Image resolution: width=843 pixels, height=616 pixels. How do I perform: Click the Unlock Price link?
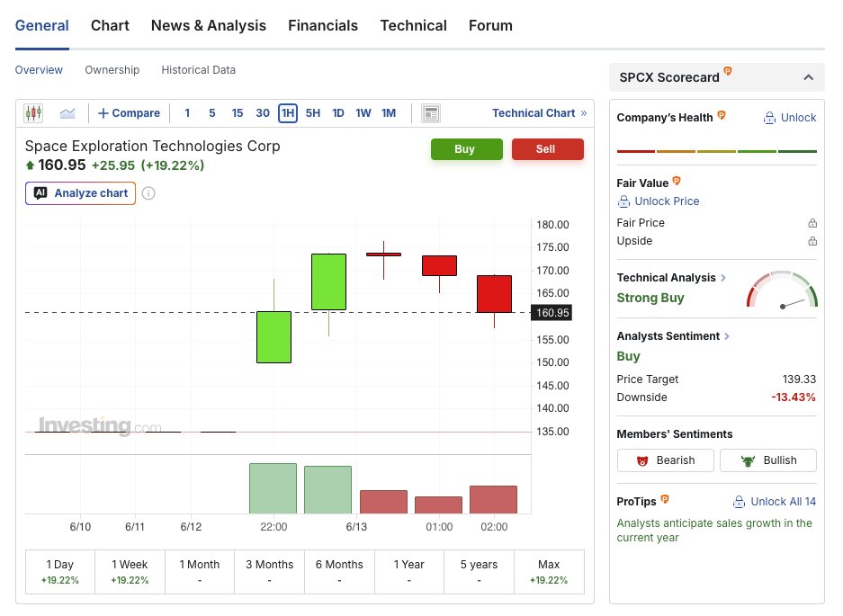[x=658, y=201]
